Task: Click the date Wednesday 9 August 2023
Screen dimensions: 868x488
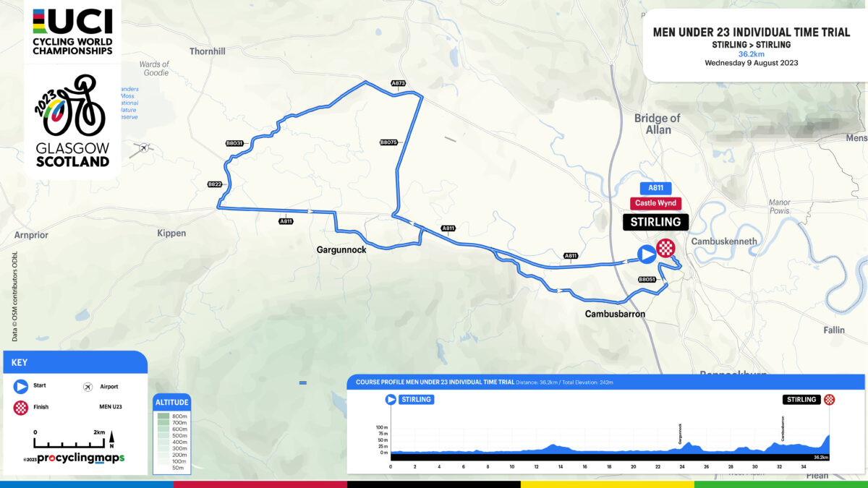Action: (x=752, y=63)
